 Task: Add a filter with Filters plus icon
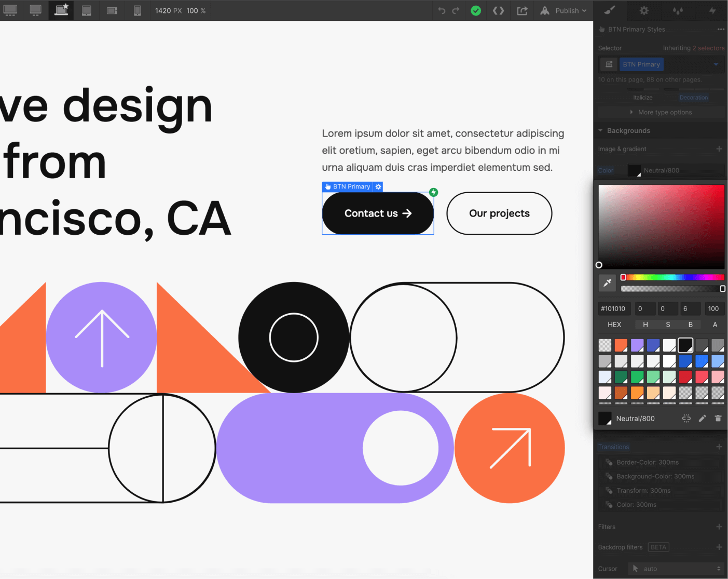coord(719,527)
